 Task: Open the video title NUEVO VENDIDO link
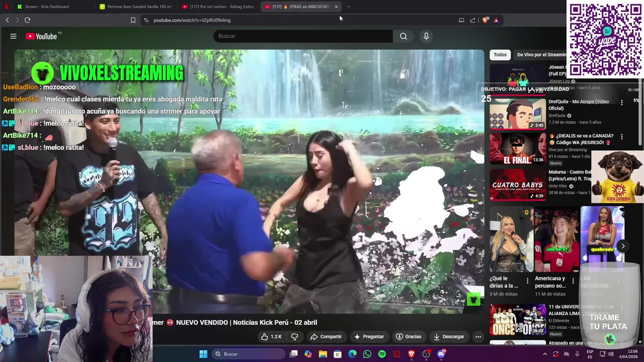point(235,322)
